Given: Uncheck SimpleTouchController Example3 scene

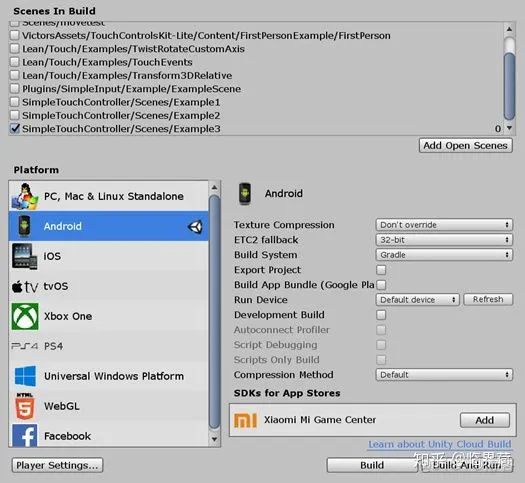Looking at the screenshot, I should 15,129.
